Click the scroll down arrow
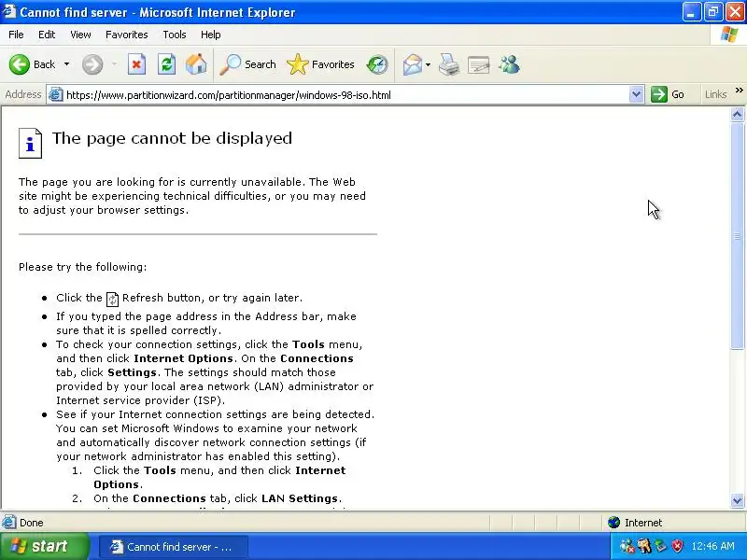This screenshot has height=560, width=747. pos(737,500)
